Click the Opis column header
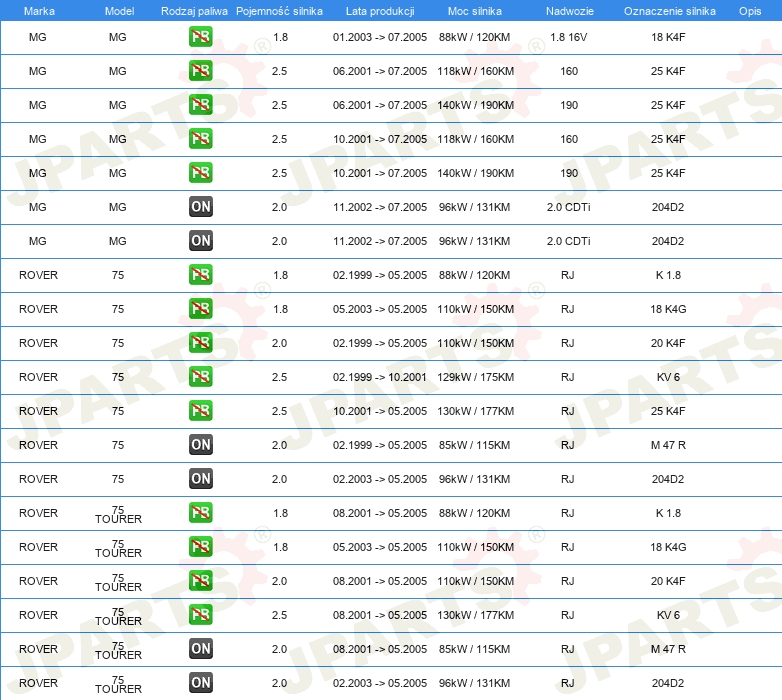The image size is (782, 700). (750, 11)
